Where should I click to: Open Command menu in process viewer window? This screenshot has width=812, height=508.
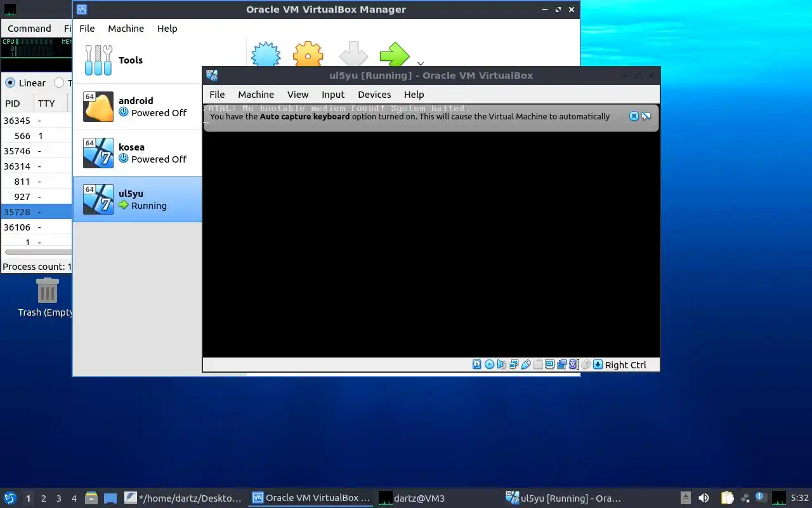29,29
